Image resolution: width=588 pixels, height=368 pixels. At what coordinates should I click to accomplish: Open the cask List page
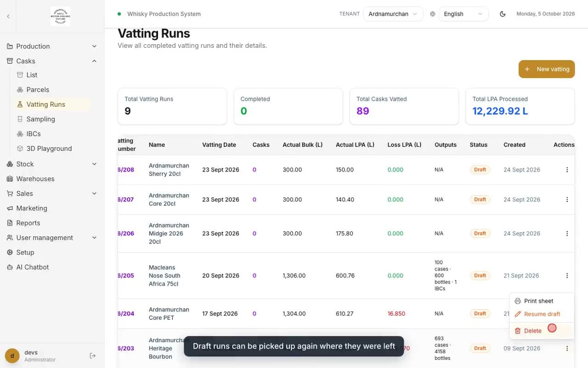click(x=52, y=75)
